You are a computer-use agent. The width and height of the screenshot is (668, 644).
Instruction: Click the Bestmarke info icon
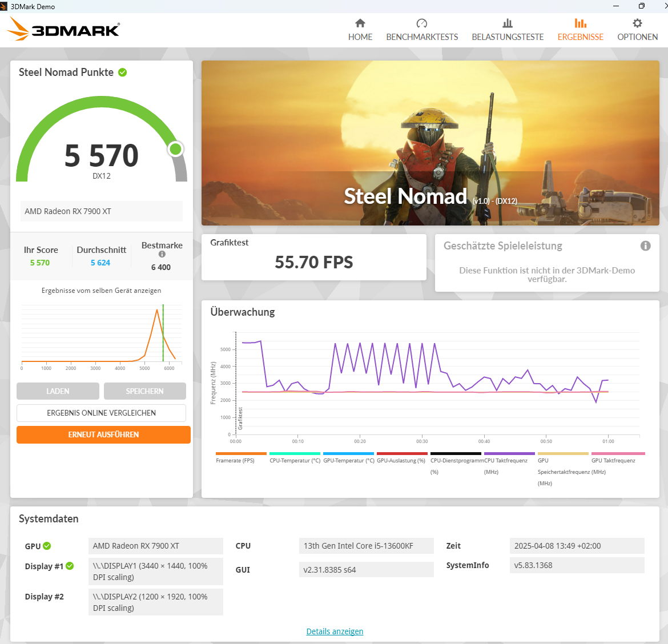(x=162, y=254)
